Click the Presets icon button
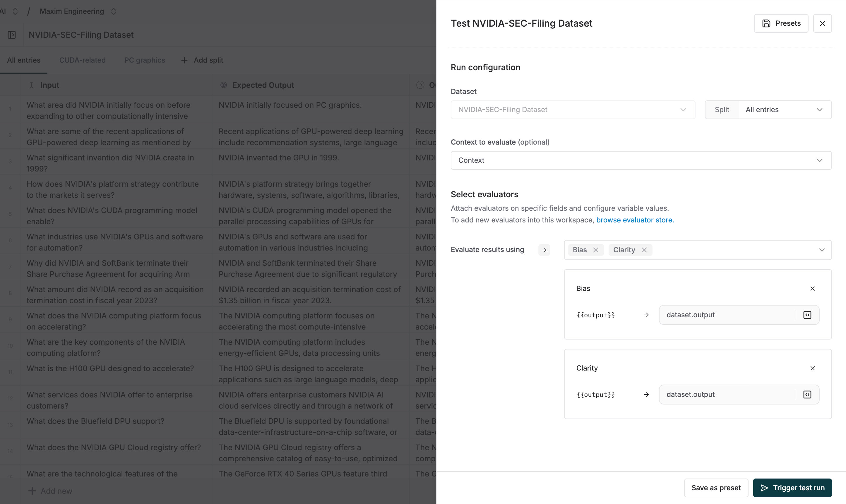Viewport: 846px width, 504px height. point(766,23)
